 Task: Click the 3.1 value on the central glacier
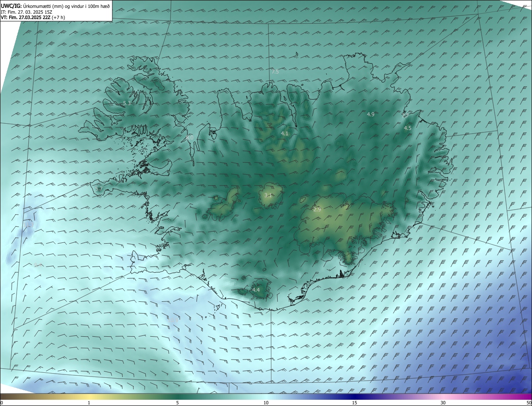point(268,195)
